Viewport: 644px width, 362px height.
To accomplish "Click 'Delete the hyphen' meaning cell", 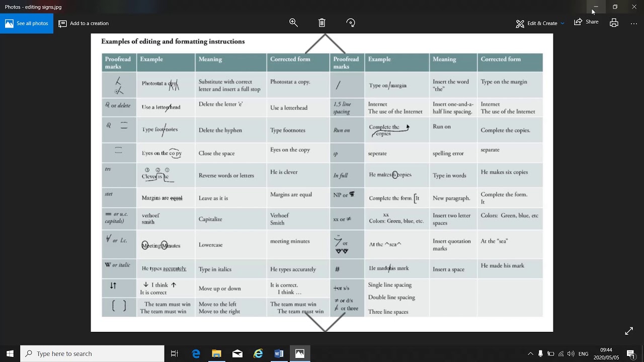I will tap(220, 130).
